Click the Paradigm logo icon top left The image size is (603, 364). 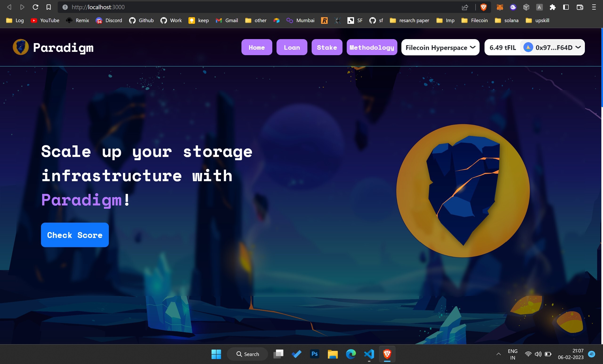[x=21, y=47]
